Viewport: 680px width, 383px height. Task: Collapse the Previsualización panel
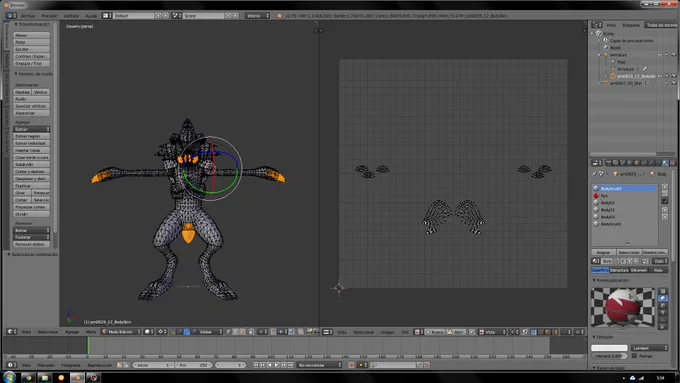click(x=594, y=281)
